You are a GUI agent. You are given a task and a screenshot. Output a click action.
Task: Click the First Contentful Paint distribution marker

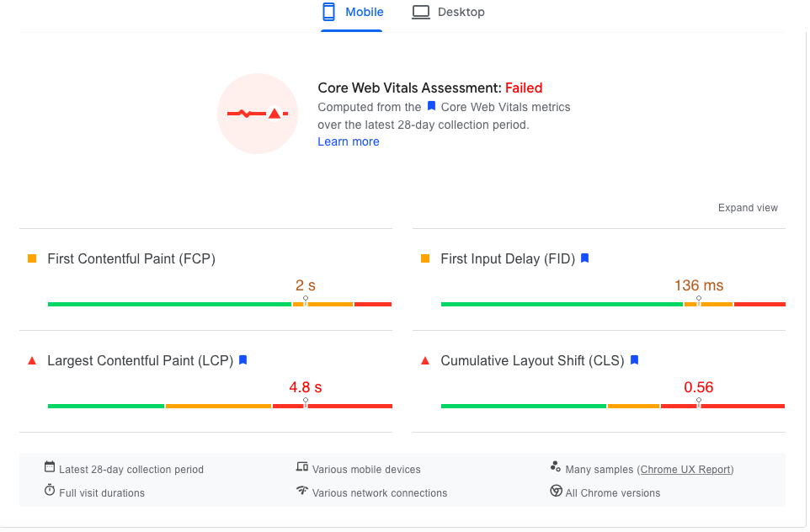(x=306, y=301)
